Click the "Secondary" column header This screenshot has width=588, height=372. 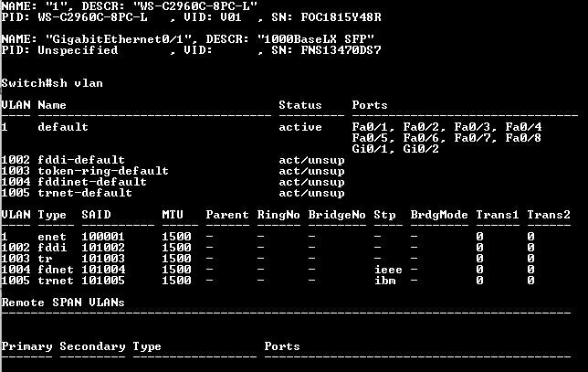(x=92, y=346)
